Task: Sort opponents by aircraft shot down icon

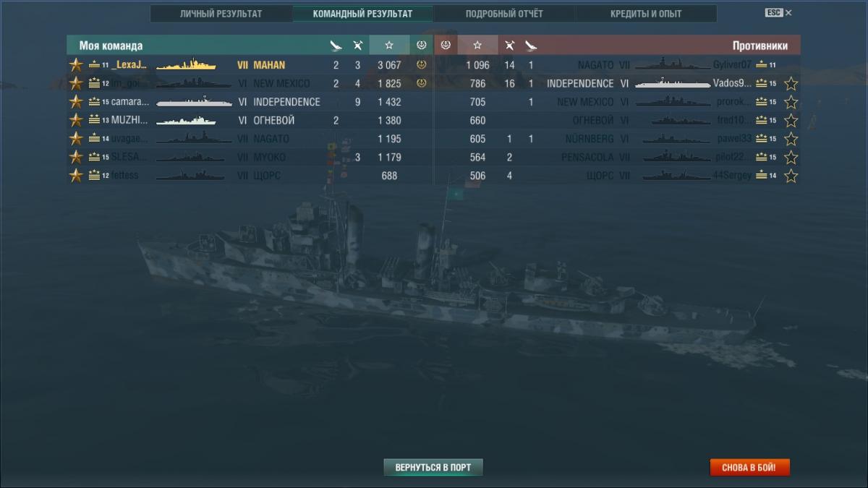Action: click(x=509, y=46)
